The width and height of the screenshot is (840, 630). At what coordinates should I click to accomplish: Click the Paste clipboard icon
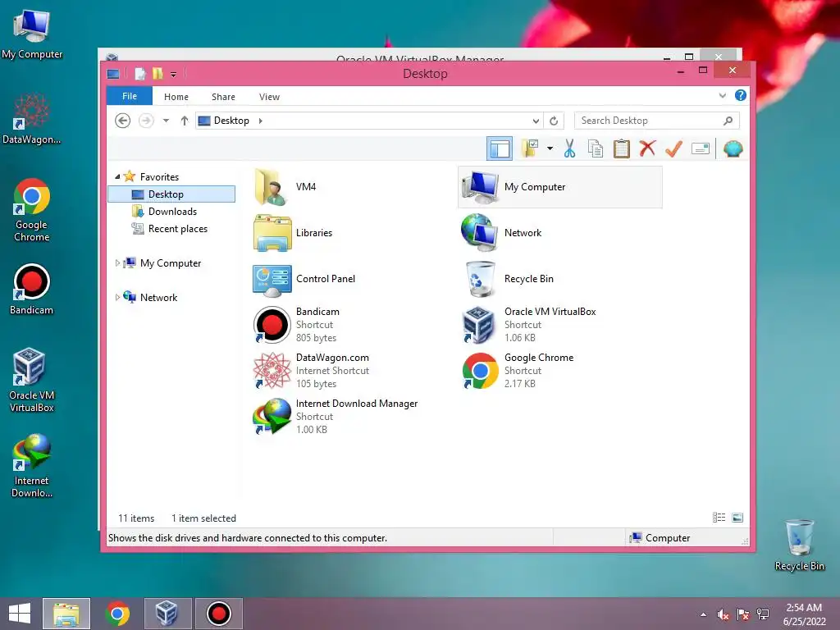(x=622, y=148)
